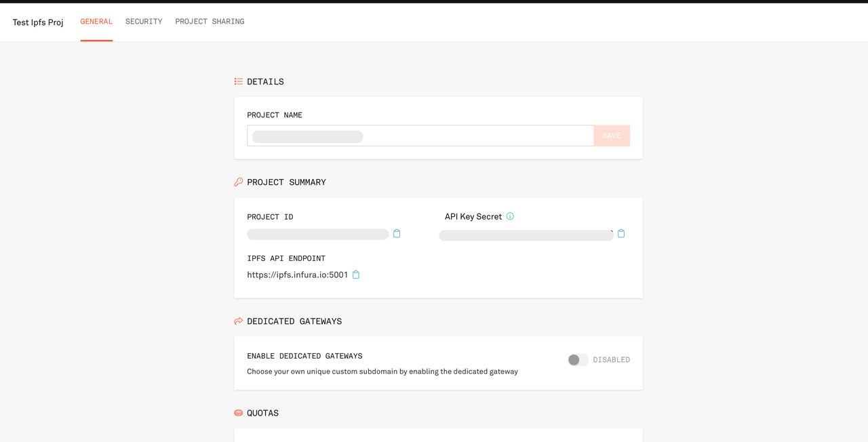
Task: Click the Dedicated Gateways arrow icon
Action: tap(239, 321)
